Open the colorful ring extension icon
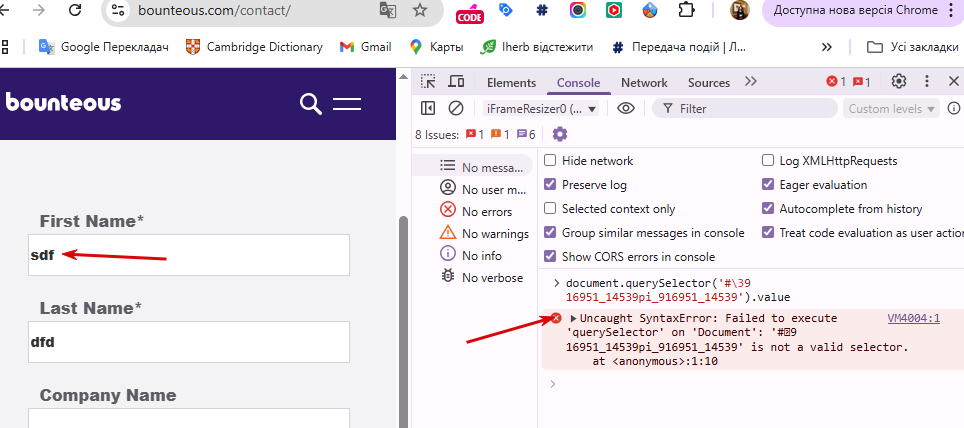 coord(577,10)
